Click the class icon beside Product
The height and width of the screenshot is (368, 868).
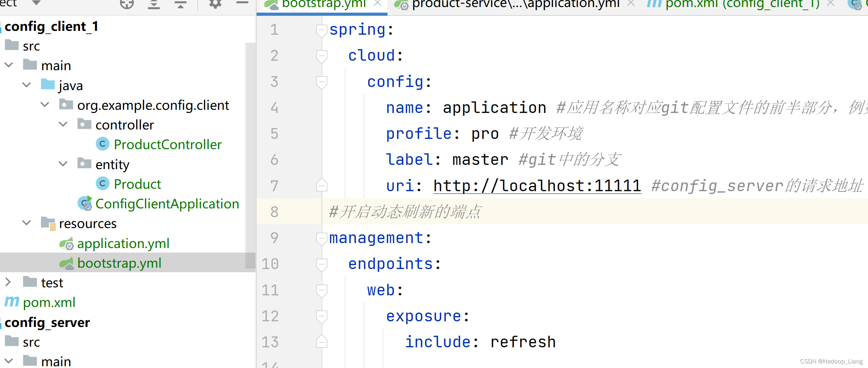click(102, 183)
